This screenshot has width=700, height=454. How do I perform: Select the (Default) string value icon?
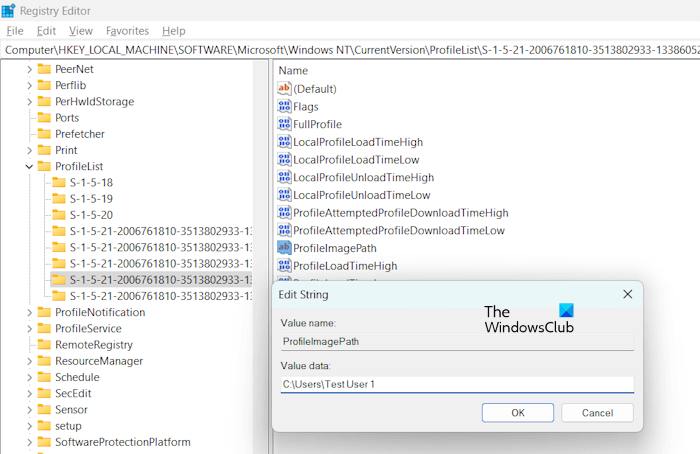(284, 88)
